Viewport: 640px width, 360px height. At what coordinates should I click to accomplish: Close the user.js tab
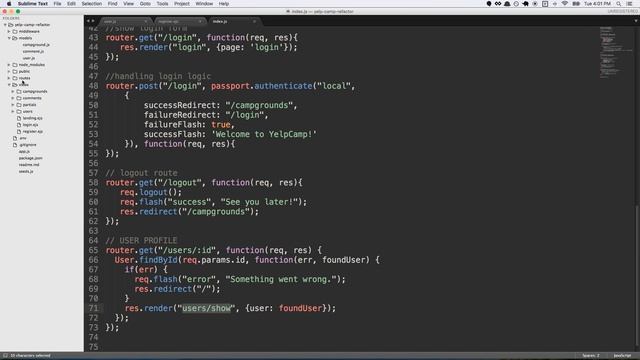click(x=145, y=21)
